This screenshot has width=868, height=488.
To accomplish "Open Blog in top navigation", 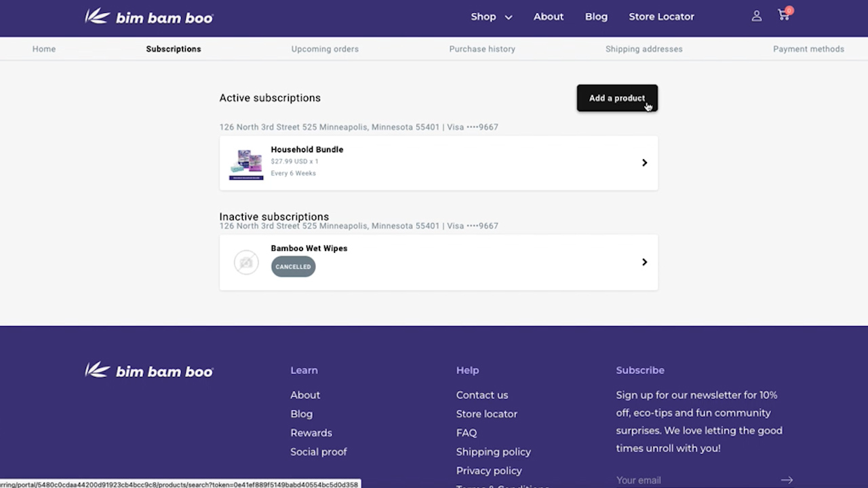I will coord(596,17).
